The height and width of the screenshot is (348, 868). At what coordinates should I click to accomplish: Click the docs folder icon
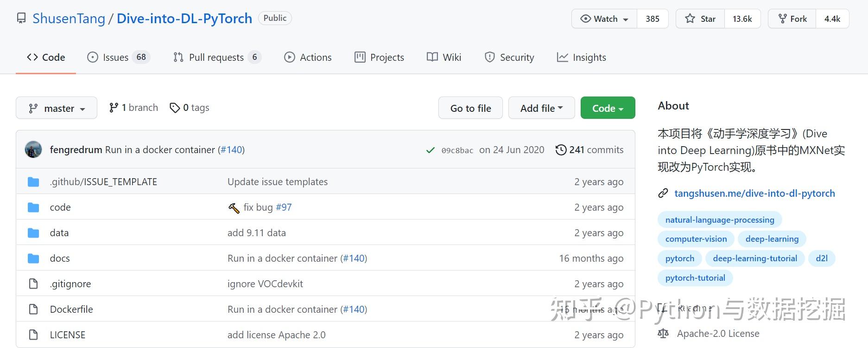point(33,258)
